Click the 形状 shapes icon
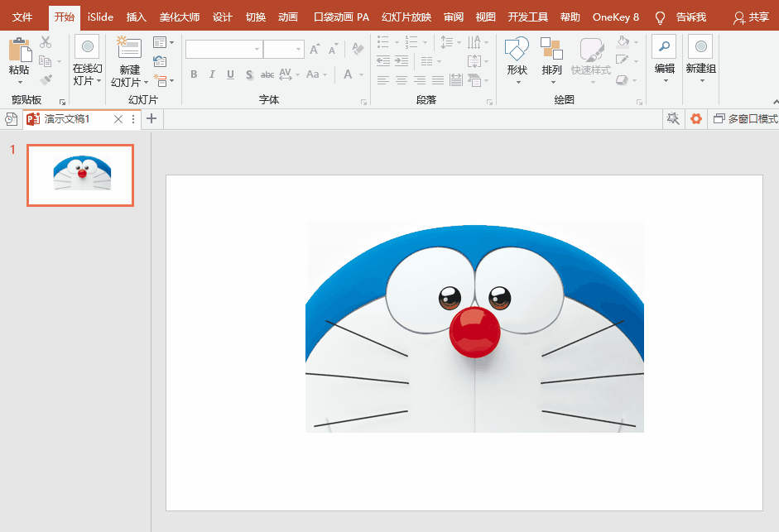 click(x=517, y=49)
